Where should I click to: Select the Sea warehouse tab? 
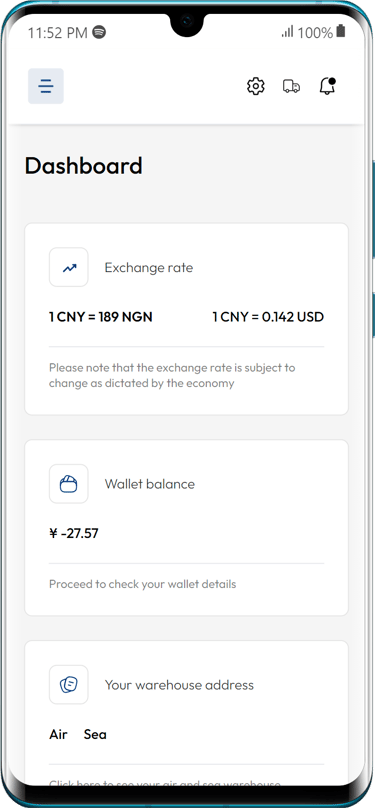[x=95, y=734]
